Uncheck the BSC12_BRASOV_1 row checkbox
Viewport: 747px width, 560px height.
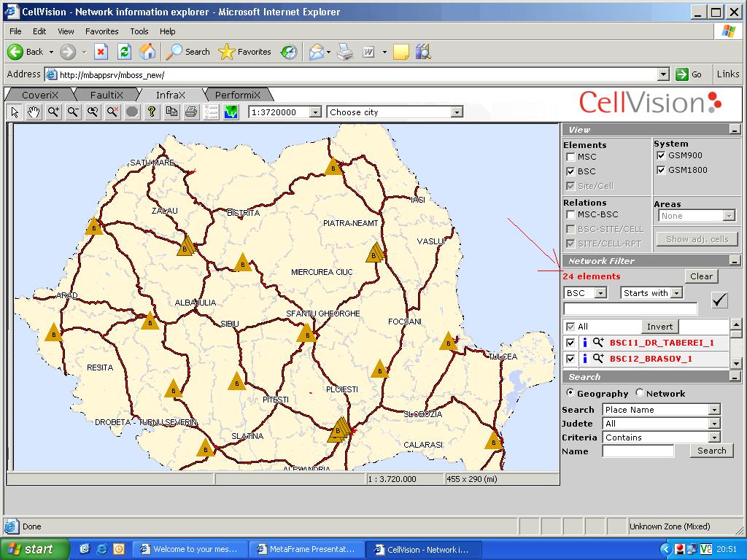[x=570, y=359]
